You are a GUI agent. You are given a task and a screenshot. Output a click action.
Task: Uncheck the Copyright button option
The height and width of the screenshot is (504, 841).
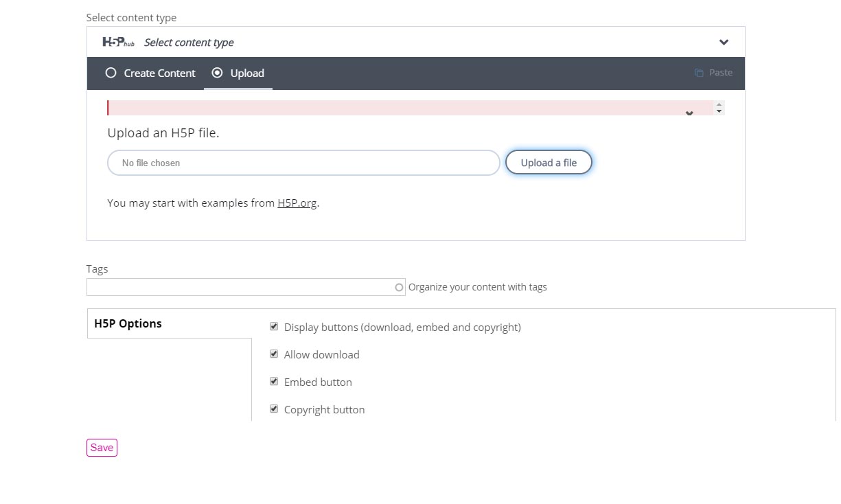click(274, 408)
